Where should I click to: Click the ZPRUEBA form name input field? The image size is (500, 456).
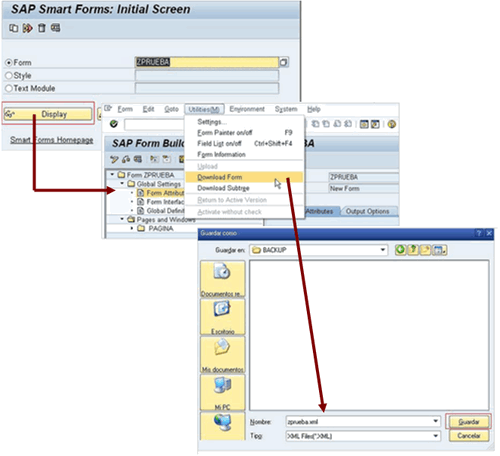pos(206,62)
